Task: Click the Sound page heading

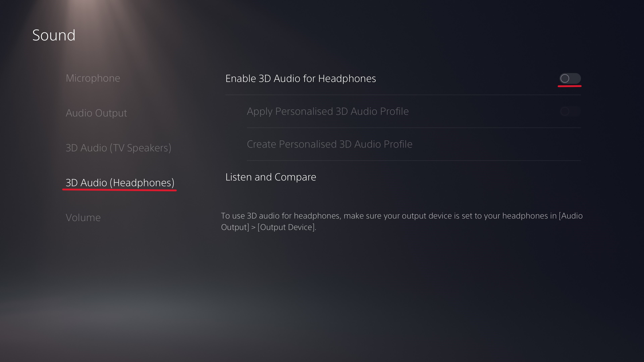Action: (54, 35)
